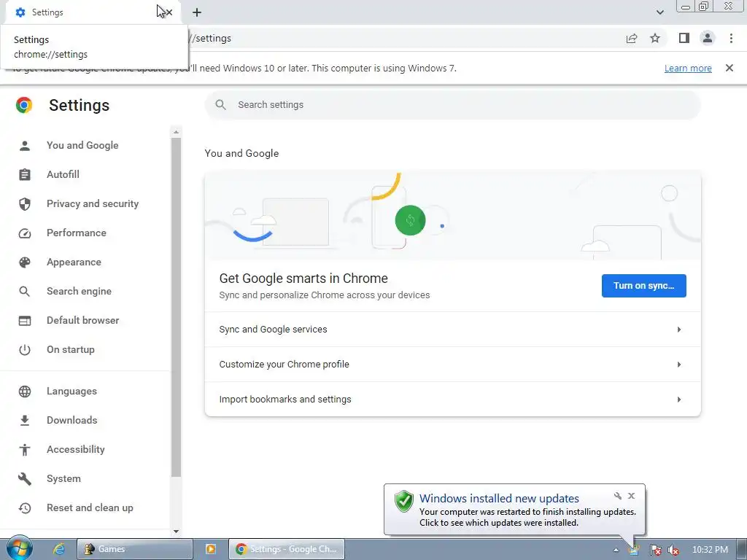Open a new tab with plus button
Screen dimensions: 747x560
[x=197, y=12]
